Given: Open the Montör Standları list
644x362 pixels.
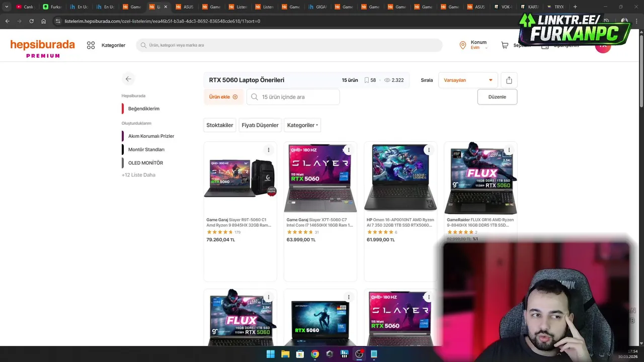Looking at the screenshot, I should click(146, 149).
